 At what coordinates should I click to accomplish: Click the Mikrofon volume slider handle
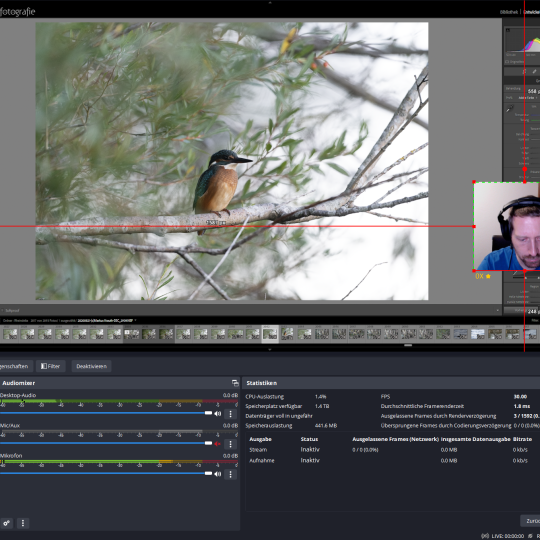click(x=208, y=474)
